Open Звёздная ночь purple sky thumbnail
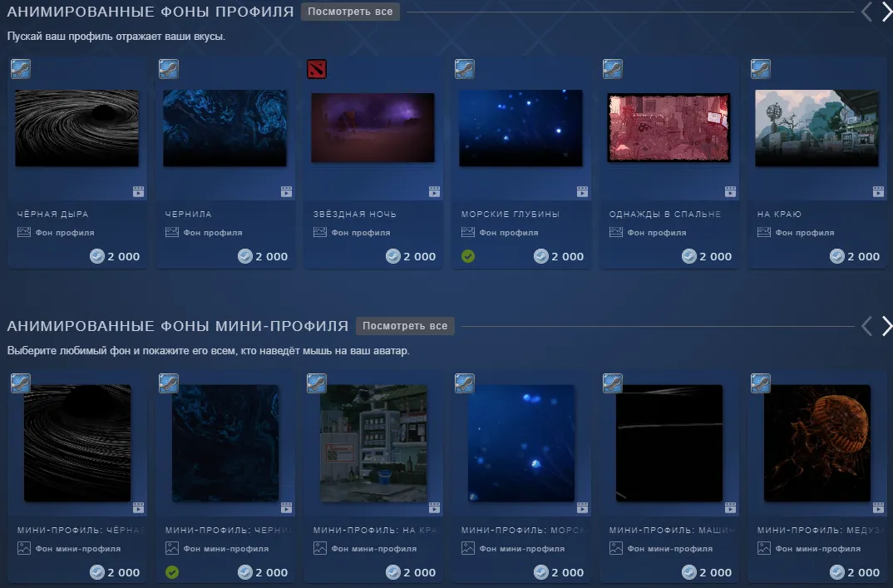 point(373,127)
